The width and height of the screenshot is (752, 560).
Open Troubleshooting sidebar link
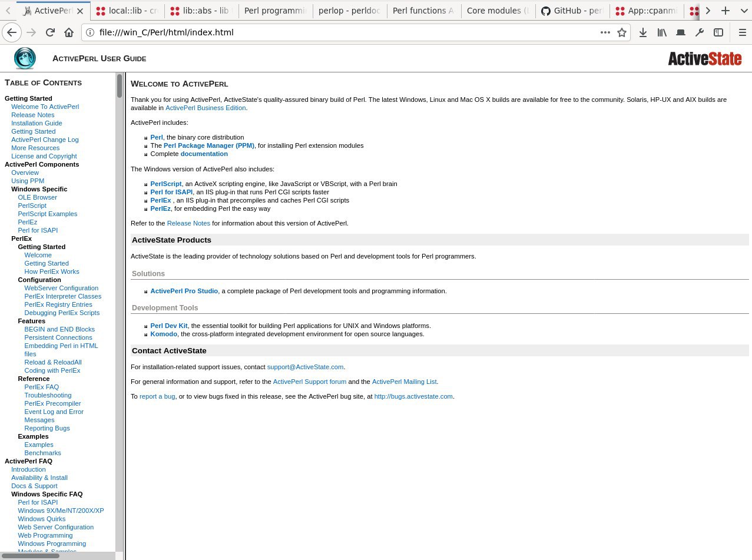48,395
